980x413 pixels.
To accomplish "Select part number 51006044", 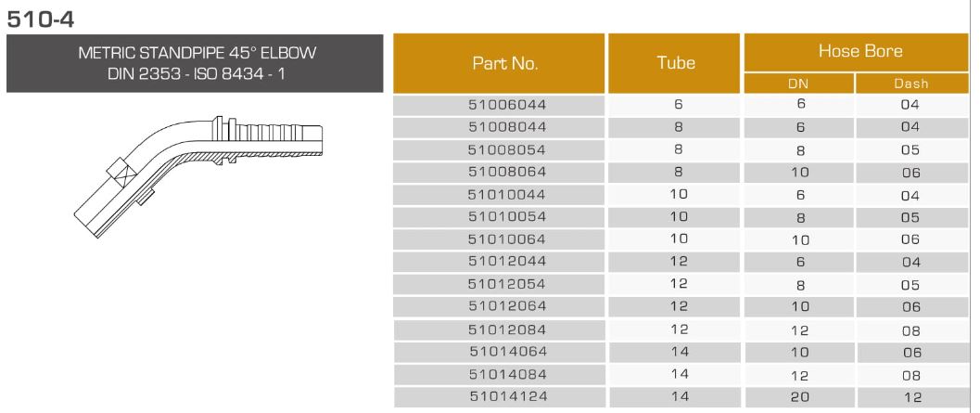I will tap(507, 105).
